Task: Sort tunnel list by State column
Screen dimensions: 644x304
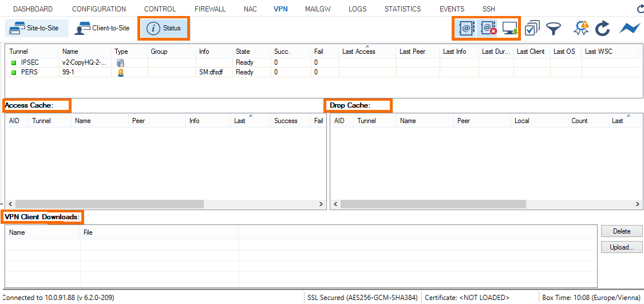Action: tap(252, 52)
